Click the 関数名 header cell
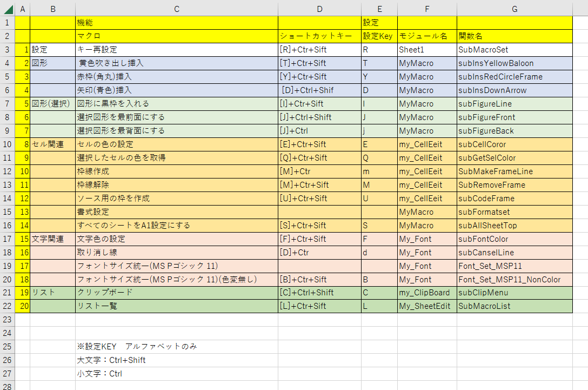Viewport: 588px width, 390px height. 514,36
